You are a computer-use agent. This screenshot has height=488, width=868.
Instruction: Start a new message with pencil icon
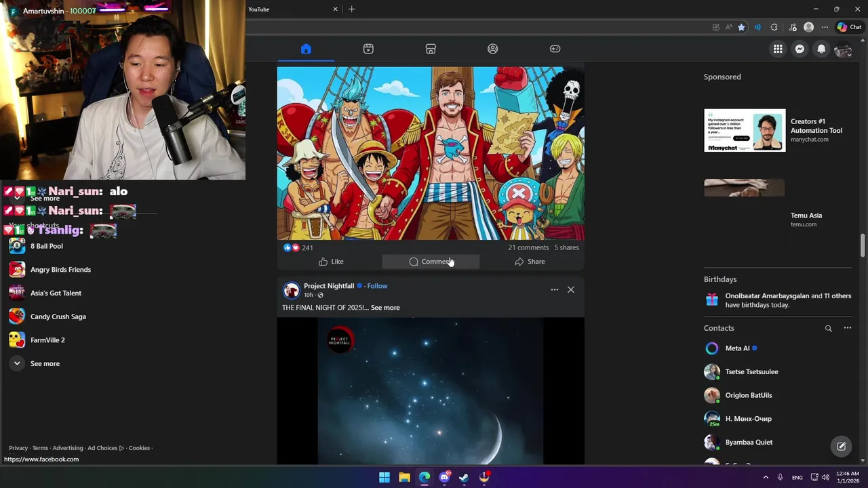(x=841, y=446)
